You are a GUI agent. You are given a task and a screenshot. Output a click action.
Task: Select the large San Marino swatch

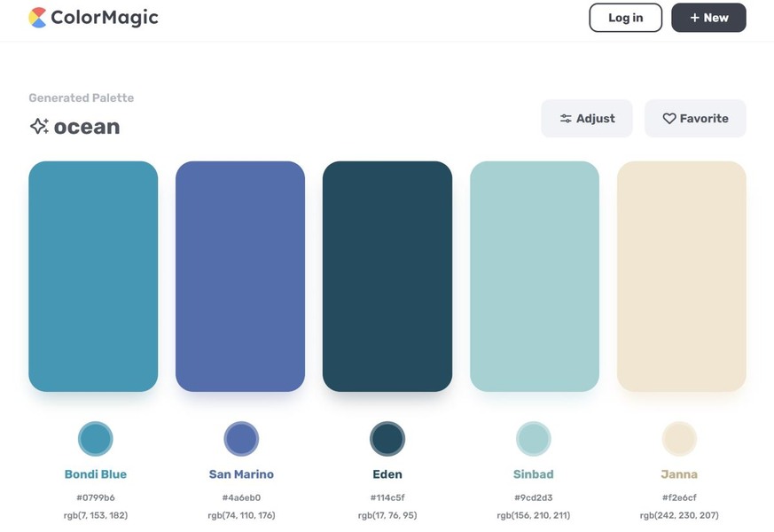coord(240,277)
